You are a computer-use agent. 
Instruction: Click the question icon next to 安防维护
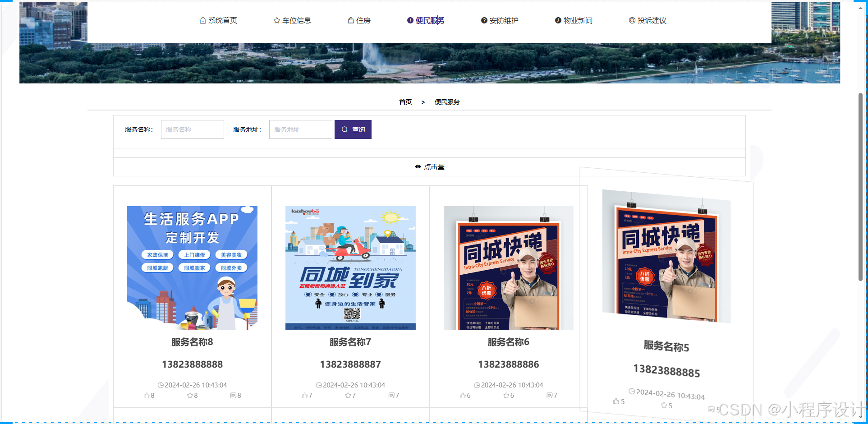[x=484, y=20]
